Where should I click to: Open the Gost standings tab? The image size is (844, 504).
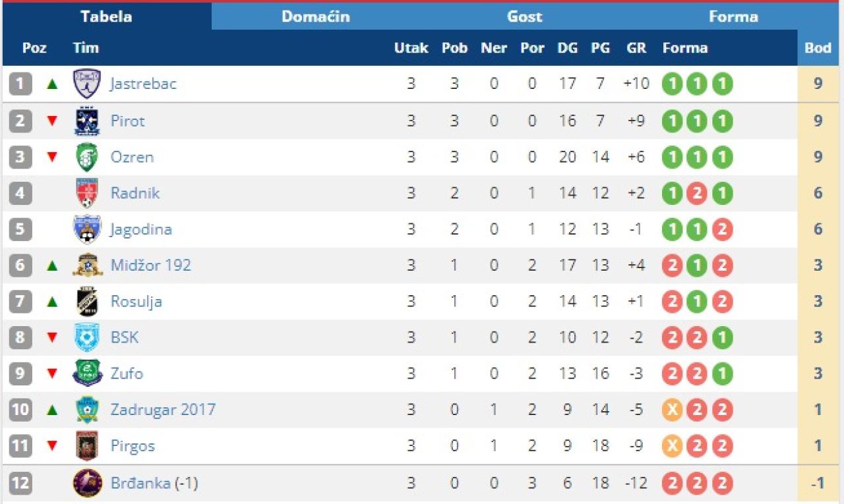click(524, 16)
